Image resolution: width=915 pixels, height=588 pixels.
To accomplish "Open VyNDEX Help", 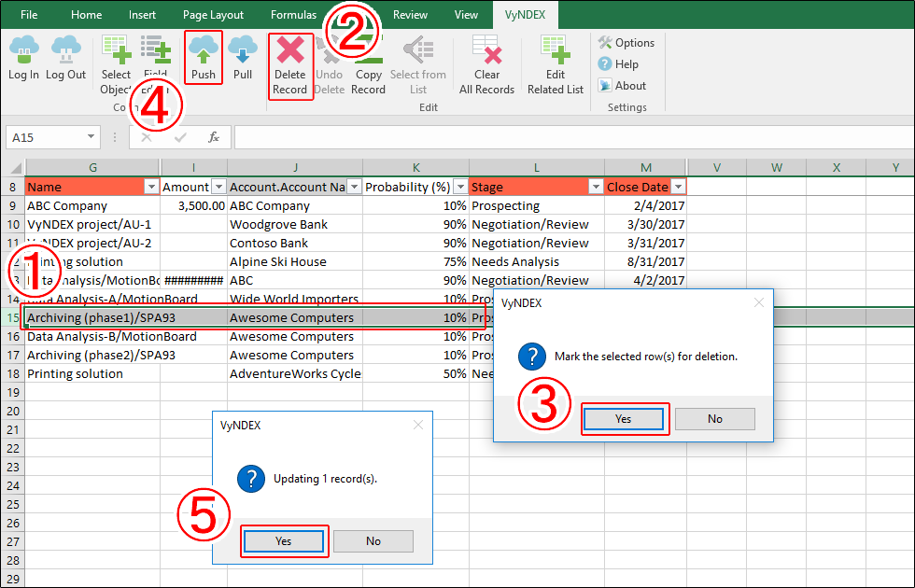I will coord(618,64).
